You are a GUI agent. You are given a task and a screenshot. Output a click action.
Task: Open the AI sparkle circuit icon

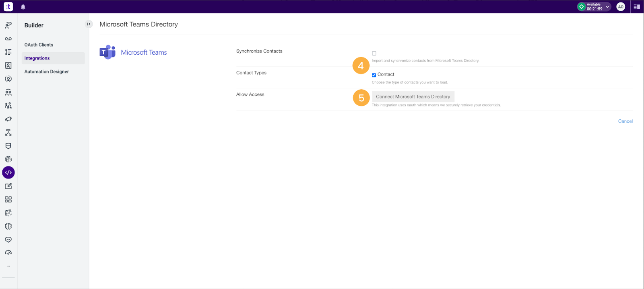[x=8, y=213]
